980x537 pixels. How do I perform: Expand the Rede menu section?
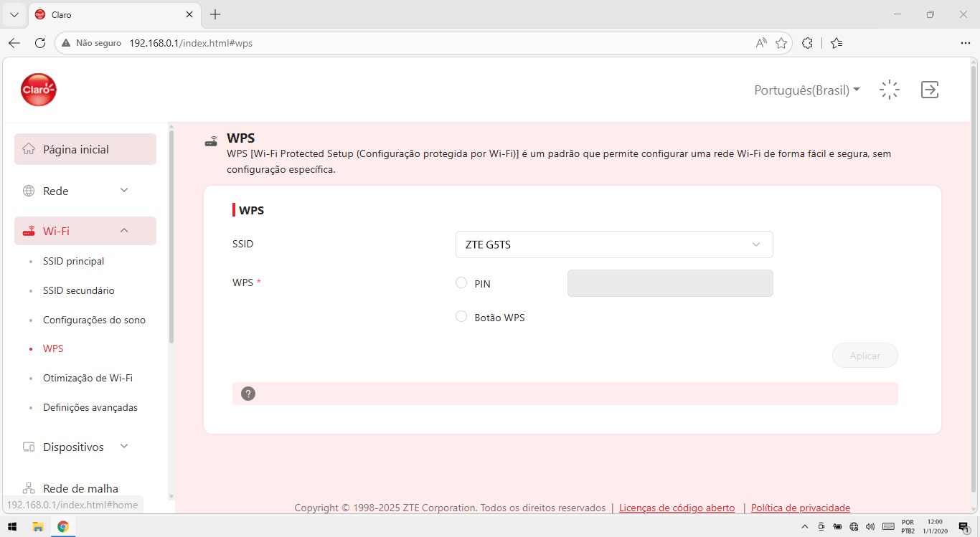pyautogui.click(x=85, y=191)
